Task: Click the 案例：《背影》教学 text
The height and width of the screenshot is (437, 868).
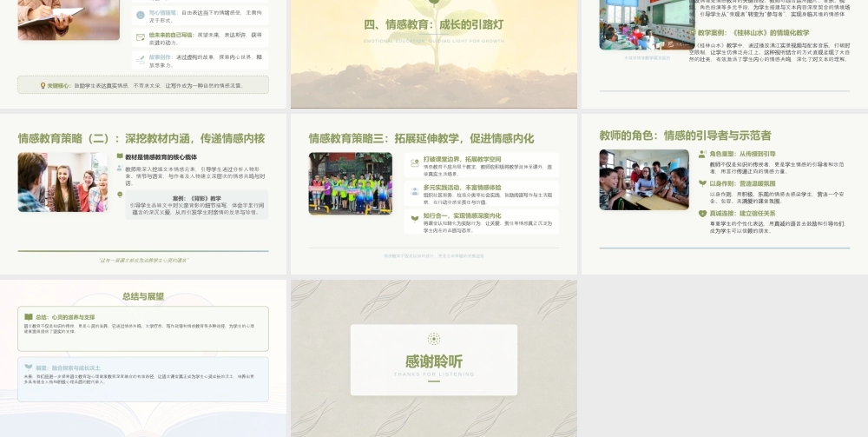Action: coord(196,198)
